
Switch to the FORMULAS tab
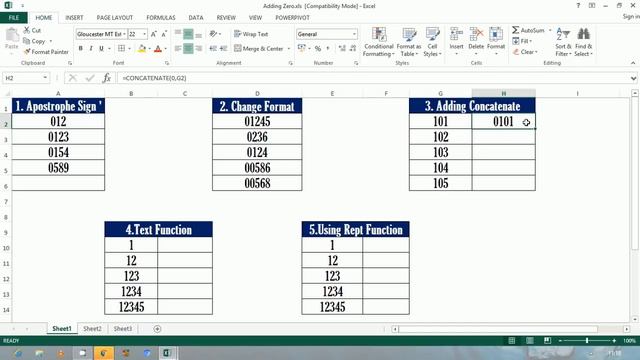pos(161,18)
